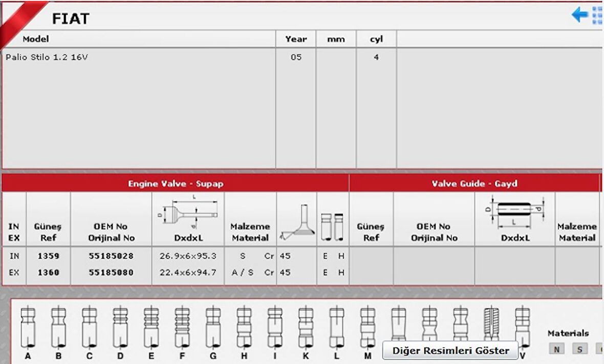Click Güneş reference number 1360
604x364 pixels.
[x=49, y=272]
